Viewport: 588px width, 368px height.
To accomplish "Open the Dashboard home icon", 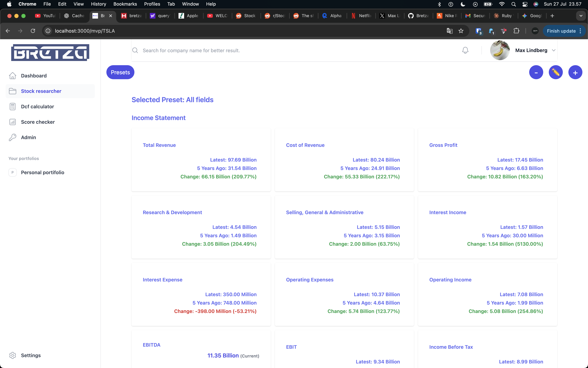I will [13, 76].
